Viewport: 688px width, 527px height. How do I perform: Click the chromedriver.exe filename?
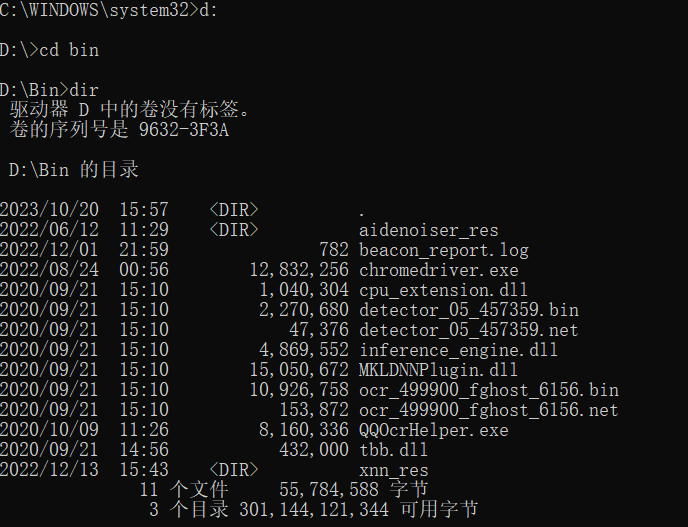click(x=439, y=270)
